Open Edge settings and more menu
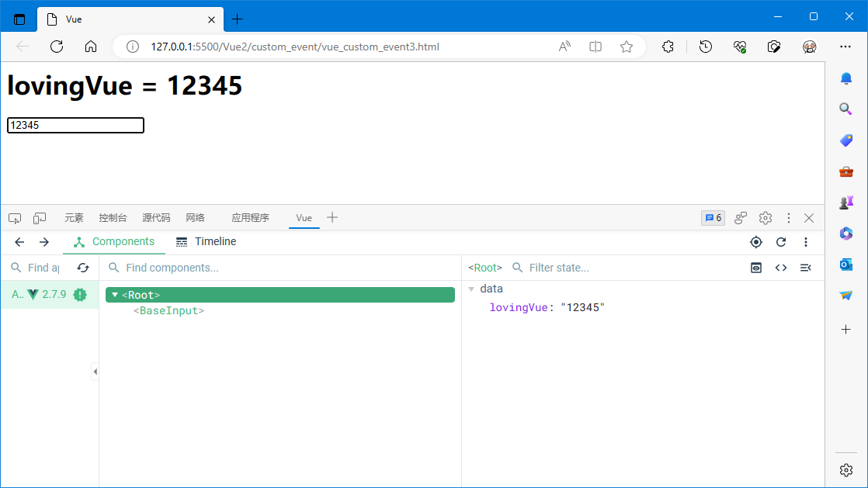This screenshot has height=488, width=868. click(x=845, y=47)
